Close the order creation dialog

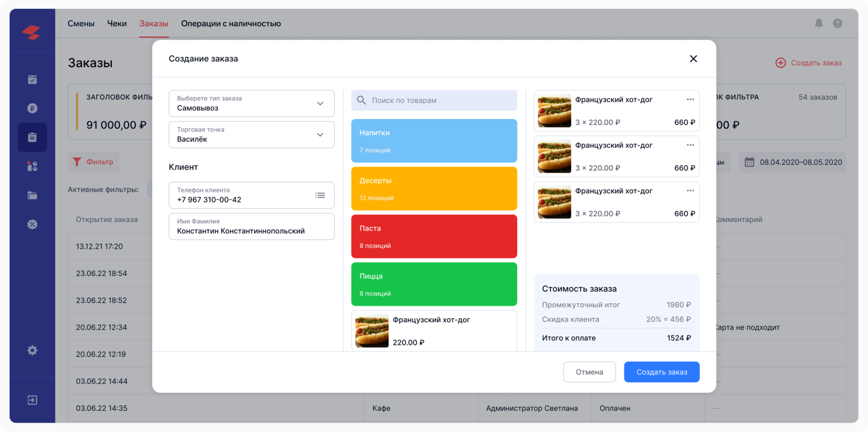[x=693, y=59]
